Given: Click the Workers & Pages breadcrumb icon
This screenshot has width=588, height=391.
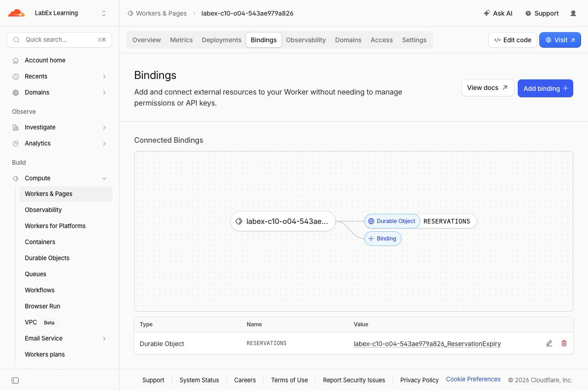Looking at the screenshot, I should 130,13.
